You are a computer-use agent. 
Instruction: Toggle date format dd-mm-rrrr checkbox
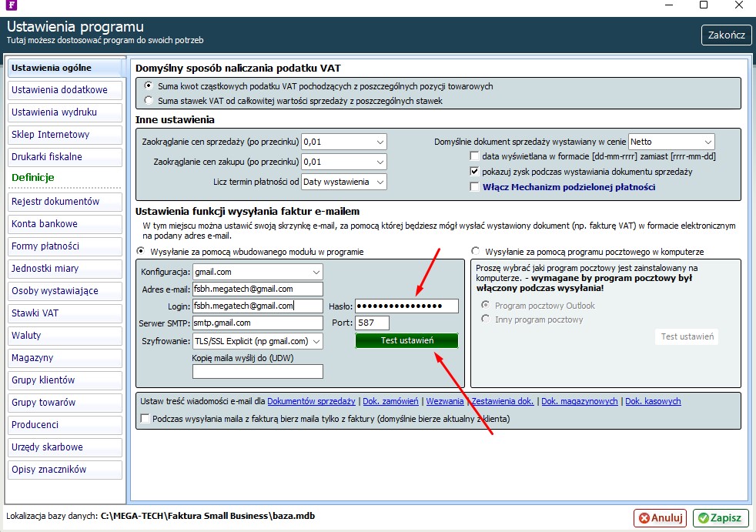coord(474,156)
